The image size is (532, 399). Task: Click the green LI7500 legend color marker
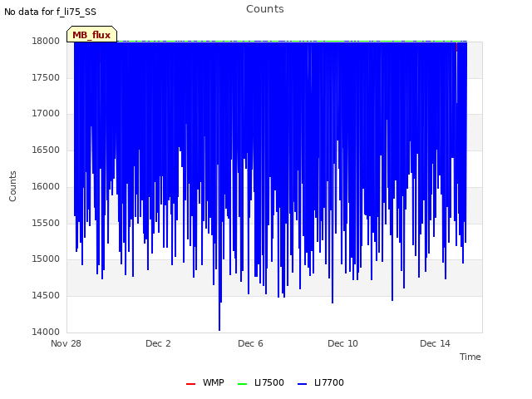pos(242,384)
